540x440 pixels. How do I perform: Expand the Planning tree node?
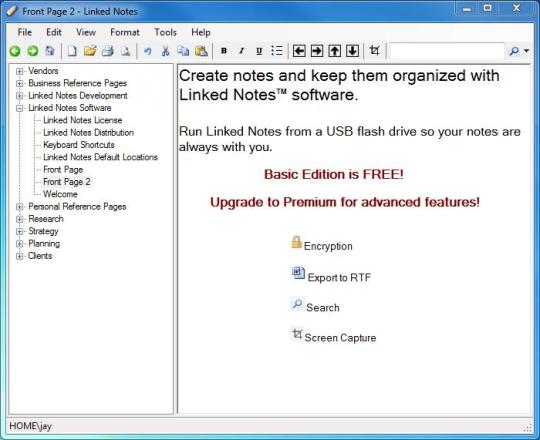pos(20,244)
